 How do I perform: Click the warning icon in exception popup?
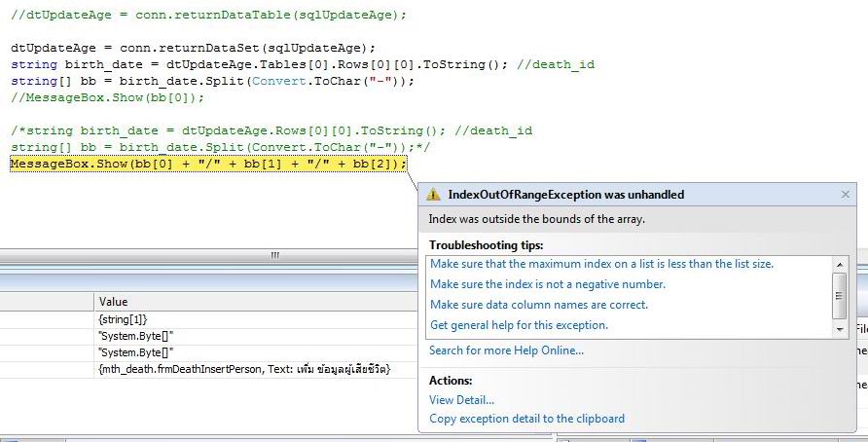pos(433,195)
